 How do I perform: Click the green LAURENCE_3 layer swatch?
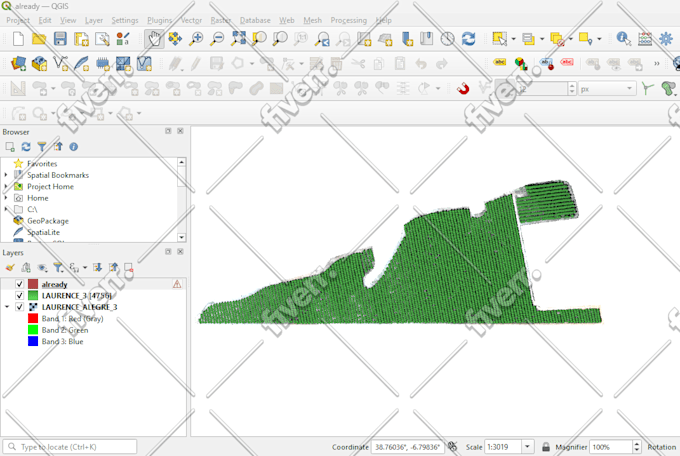click(x=33, y=295)
